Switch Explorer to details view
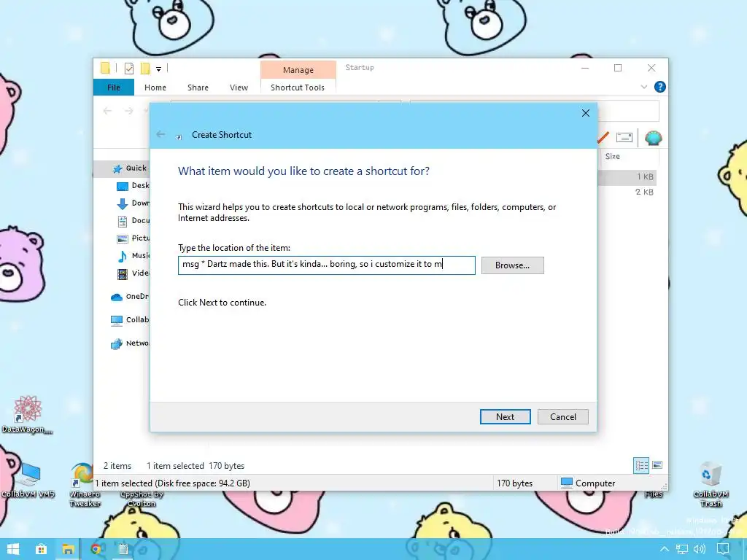Viewport: 747px width, 560px height. 641,465
